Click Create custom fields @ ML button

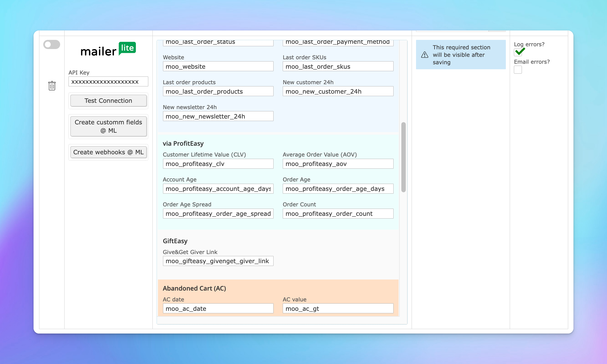point(108,126)
